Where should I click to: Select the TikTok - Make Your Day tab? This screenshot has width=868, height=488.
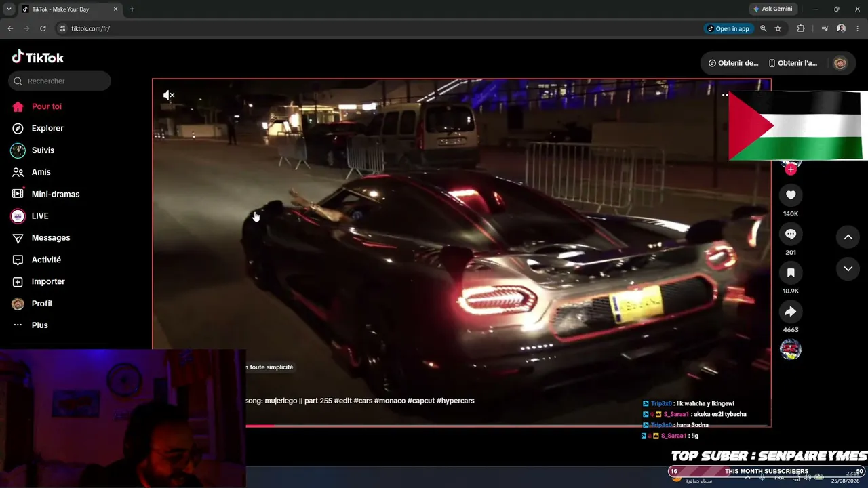70,9
